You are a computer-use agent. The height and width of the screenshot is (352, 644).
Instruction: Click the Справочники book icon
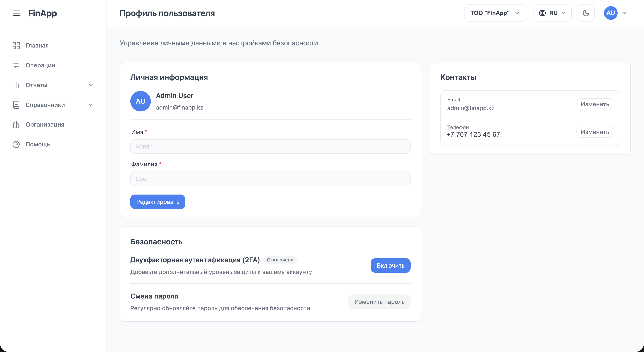(x=16, y=105)
